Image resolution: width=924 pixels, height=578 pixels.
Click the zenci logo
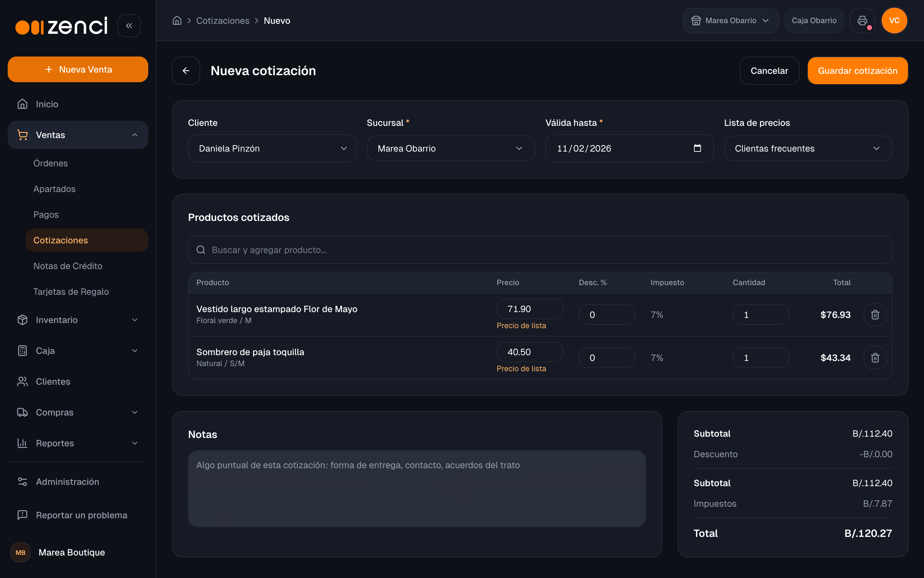pyautogui.click(x=62, y=26)
